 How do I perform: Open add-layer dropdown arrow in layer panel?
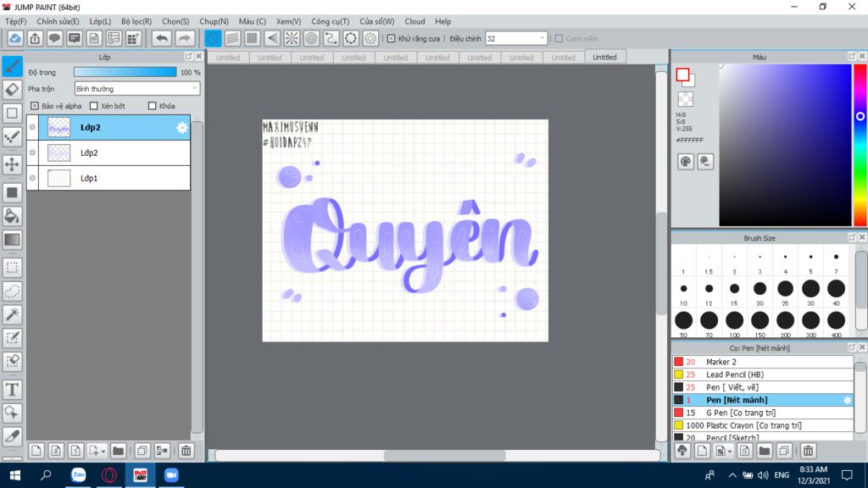click(103, 452)
